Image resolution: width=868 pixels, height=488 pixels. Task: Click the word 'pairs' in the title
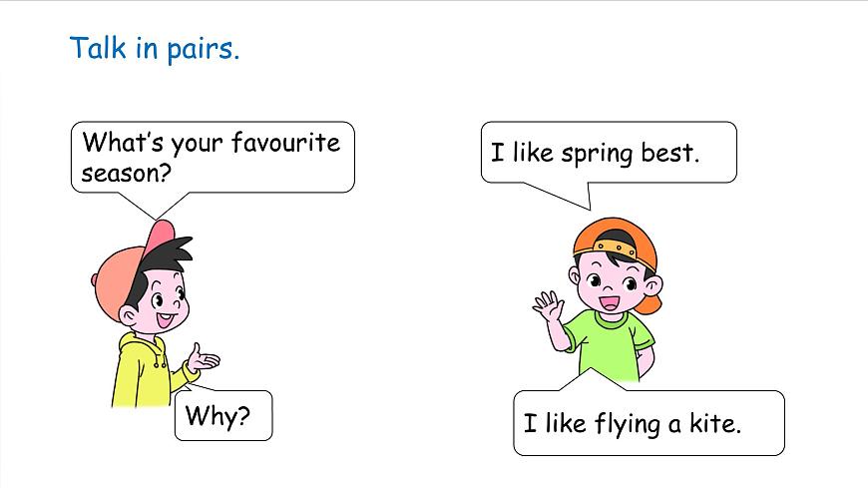point(200,50)
